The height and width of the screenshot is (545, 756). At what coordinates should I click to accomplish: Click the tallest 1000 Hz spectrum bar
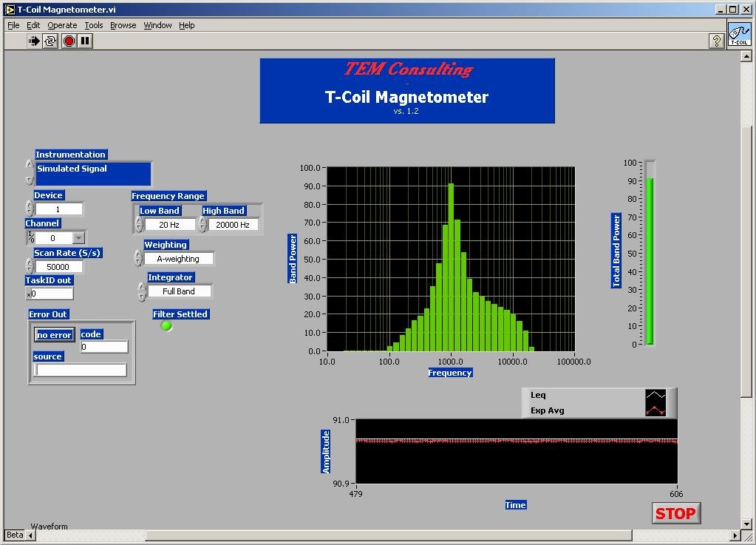point(451,267)
